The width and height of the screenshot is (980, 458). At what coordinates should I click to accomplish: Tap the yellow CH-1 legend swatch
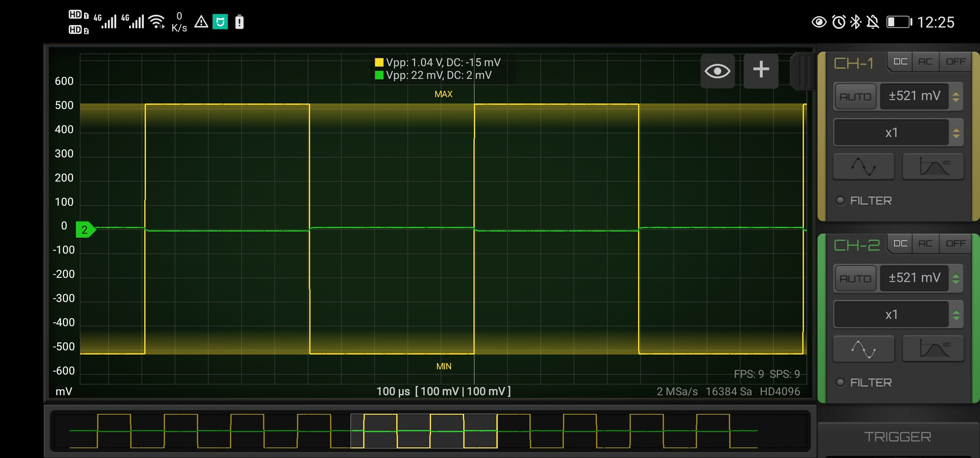tap(379, 63)
